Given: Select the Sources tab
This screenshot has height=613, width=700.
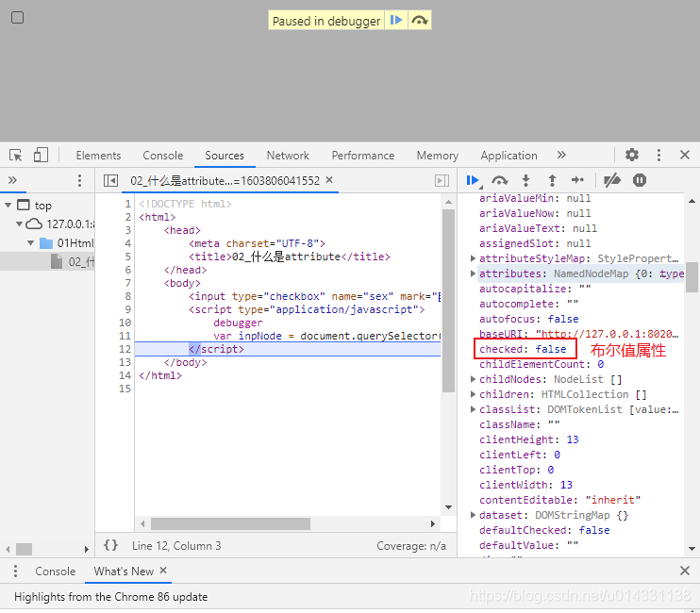Looking at the screenshot, I should tap(225, 156).
